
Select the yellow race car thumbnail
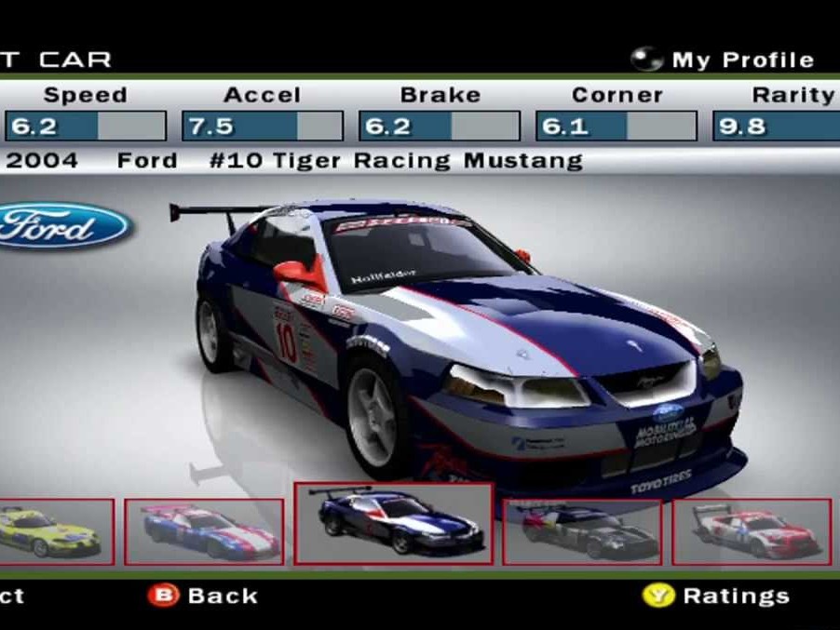56,531
